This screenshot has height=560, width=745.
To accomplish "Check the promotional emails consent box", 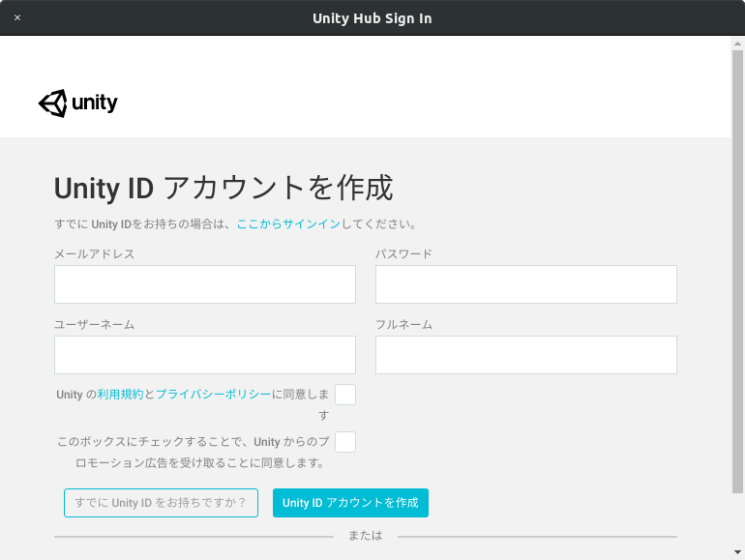I will tap(345, 442).
